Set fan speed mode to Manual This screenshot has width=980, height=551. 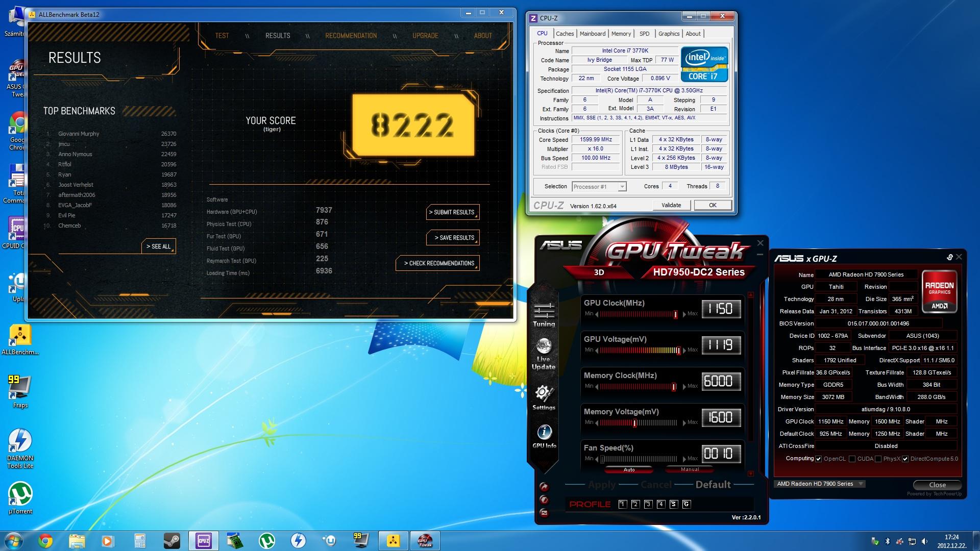[690, 469]
